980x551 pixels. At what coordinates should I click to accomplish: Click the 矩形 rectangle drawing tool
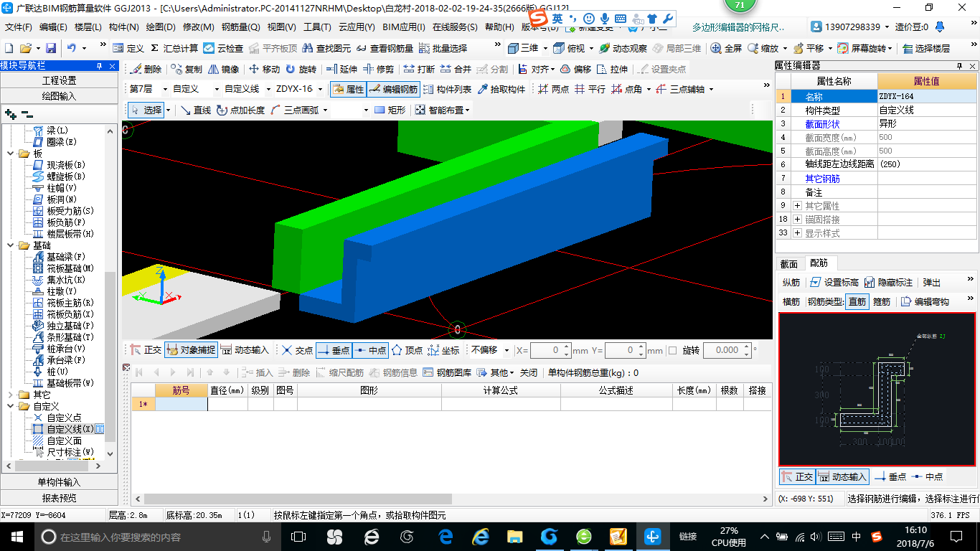[390, 110]
